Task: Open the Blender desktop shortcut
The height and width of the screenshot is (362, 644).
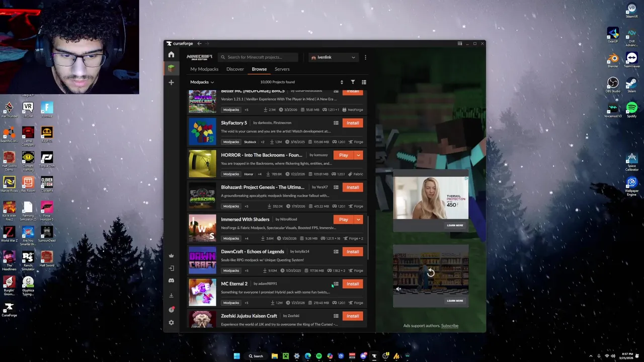Action: 613,60
